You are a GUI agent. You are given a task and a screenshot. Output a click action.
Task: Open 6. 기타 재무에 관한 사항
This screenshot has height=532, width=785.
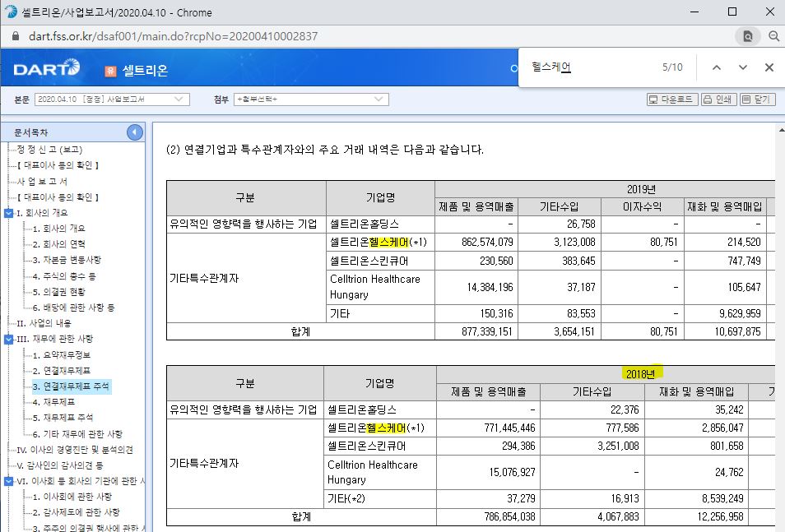[77, 434]
